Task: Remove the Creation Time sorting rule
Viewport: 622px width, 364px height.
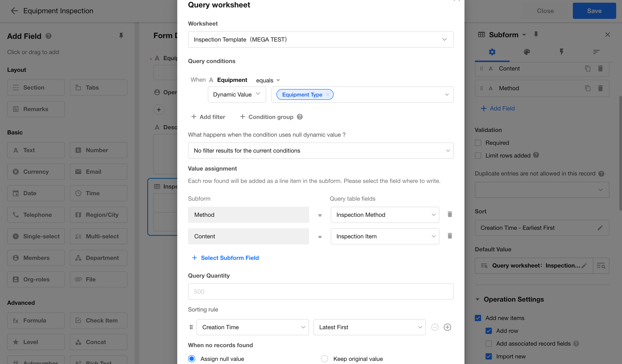Action: click(435, 327)
